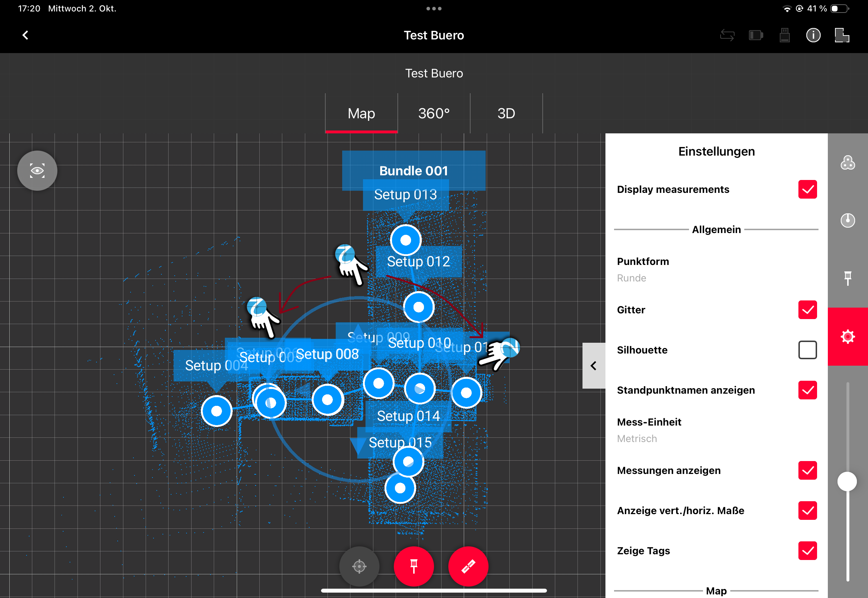Tap the scanner device icon

pyautogui.click(x=784, y=35)
